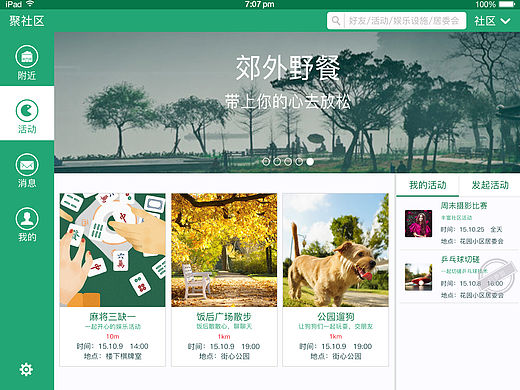The width and height of the screenshot is (520, 390).
Task: Select the second banner page dot
Action: click(x=277, y=162)
